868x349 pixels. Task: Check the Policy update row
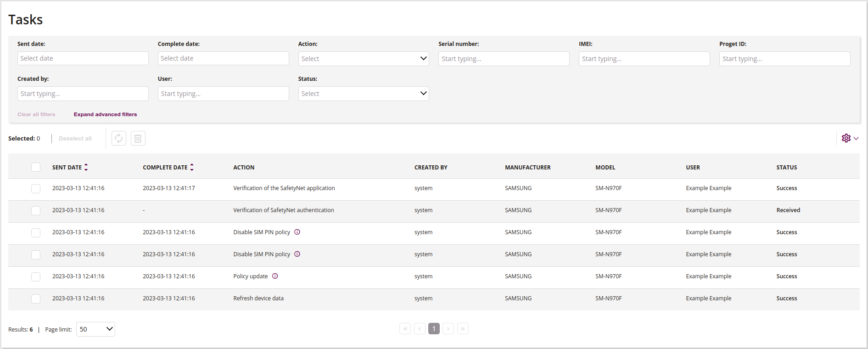(x=36, y=277)
